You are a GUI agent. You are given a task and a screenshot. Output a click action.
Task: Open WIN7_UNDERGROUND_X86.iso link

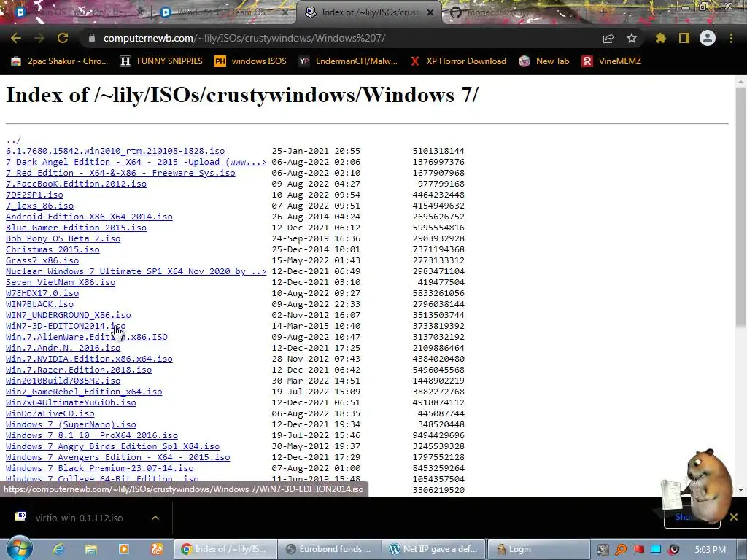[x=68, y=315]
